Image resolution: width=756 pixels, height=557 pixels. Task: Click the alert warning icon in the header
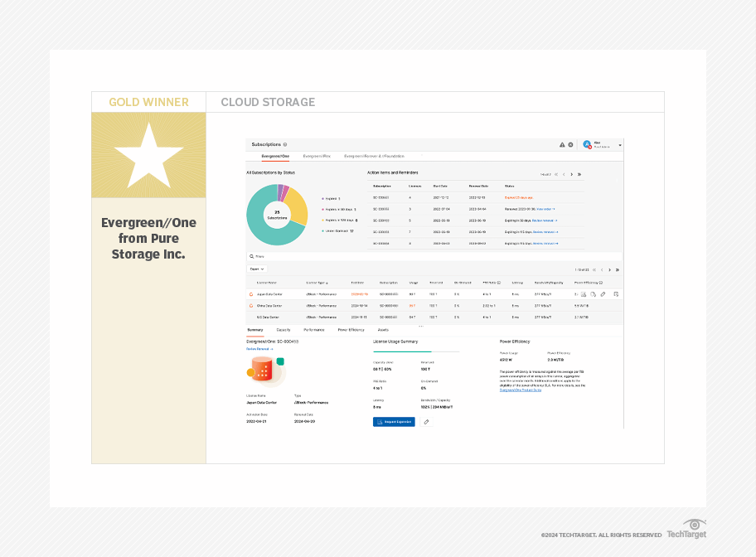[x=561, y=144]
